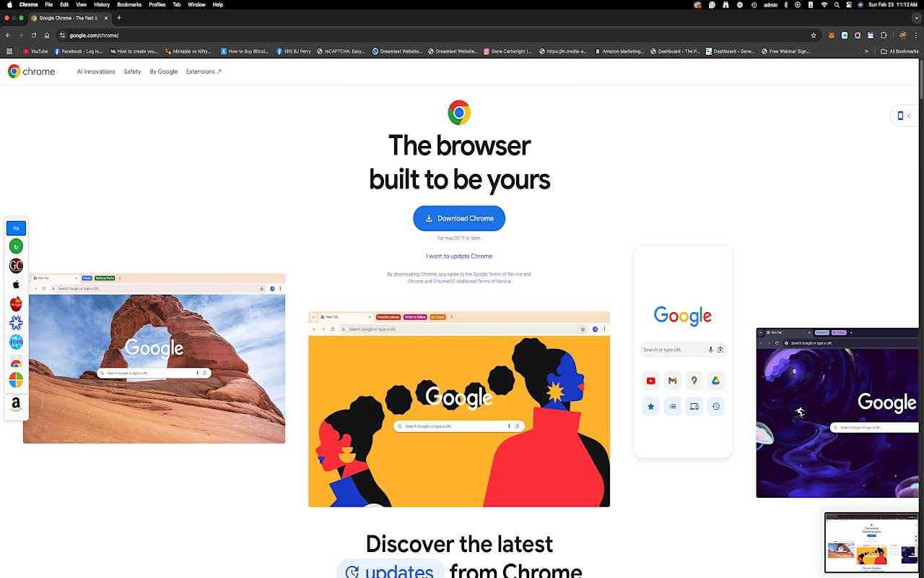This screenshot has height=578, width=924.
Task: Open the blue globe shortcut in the side panel
Action: (16, 342)
